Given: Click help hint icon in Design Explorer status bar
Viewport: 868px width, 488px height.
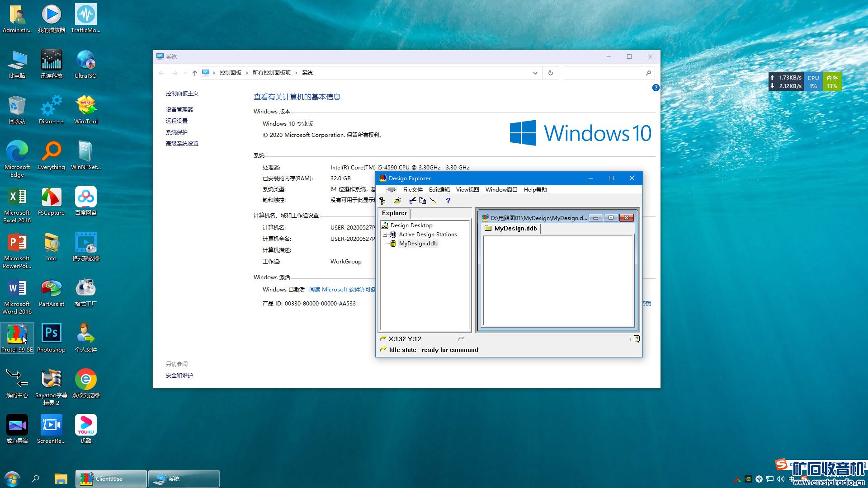Looking at the screenshot, I should click(637, 338).
